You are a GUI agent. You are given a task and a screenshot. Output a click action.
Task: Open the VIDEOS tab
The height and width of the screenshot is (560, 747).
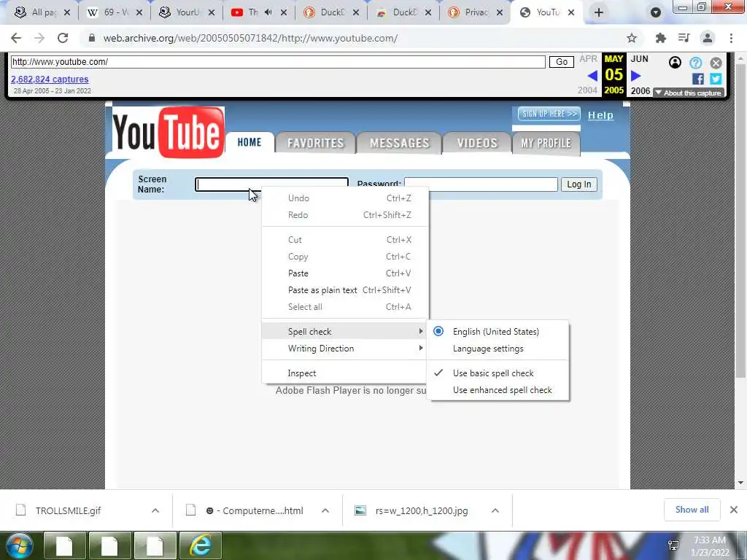(x=477, y=143)
